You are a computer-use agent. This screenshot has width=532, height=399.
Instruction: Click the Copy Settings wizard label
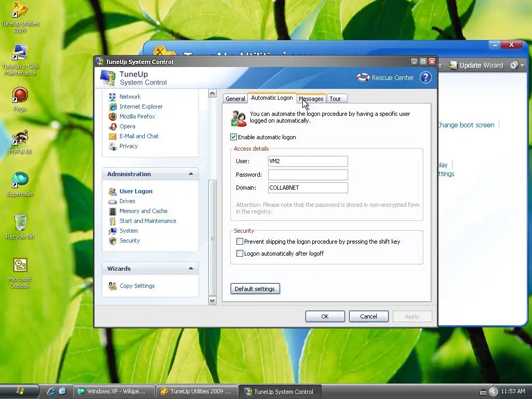pos(137,286)
